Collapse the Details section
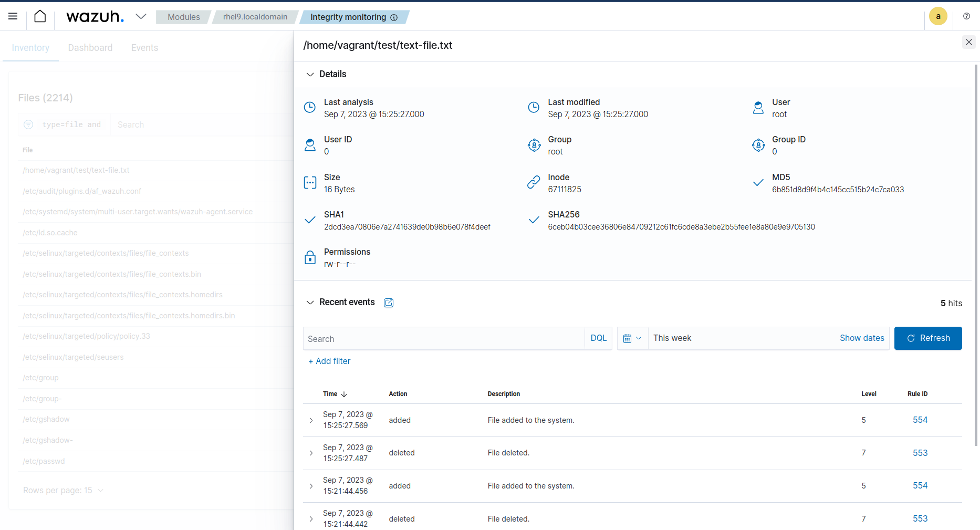 309,74
